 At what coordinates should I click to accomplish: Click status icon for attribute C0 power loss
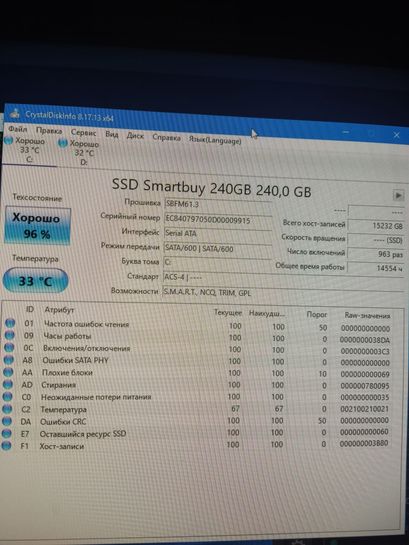point(7,396)
